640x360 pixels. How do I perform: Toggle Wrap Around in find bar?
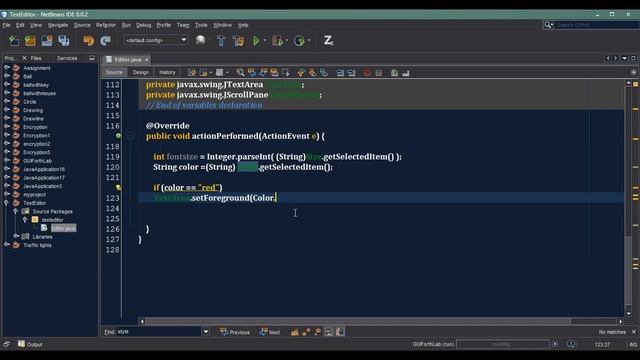point(340,332)
